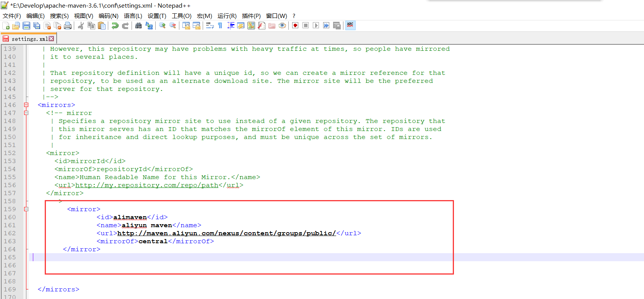Click the closing </mirrors> tag

pos(59,289)
